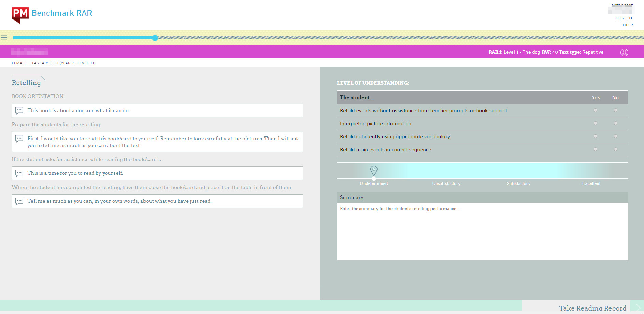Screen dimensions: 644x314
Task: Click speech bubble beside 'Tell me as much' prompt
Action: tap(19, 201)
